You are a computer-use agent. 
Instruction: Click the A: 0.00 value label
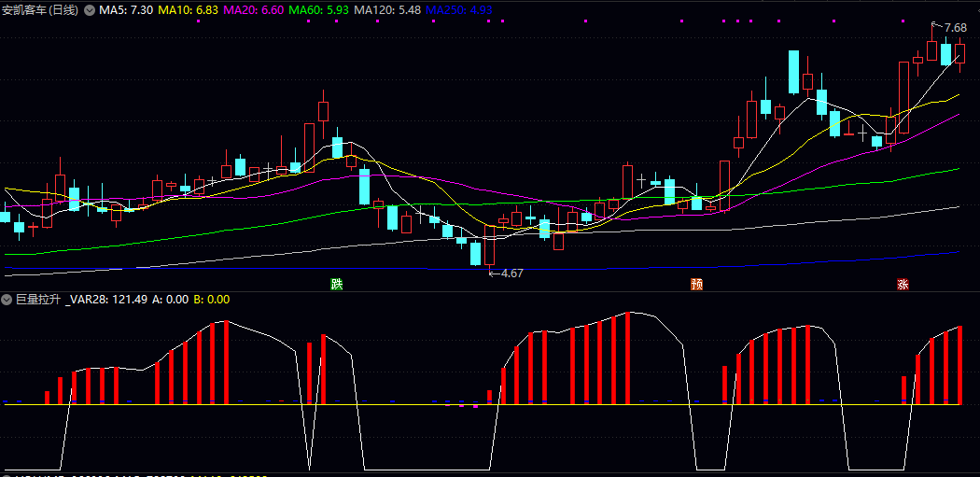pyautogui.click(x=170, y=300)
